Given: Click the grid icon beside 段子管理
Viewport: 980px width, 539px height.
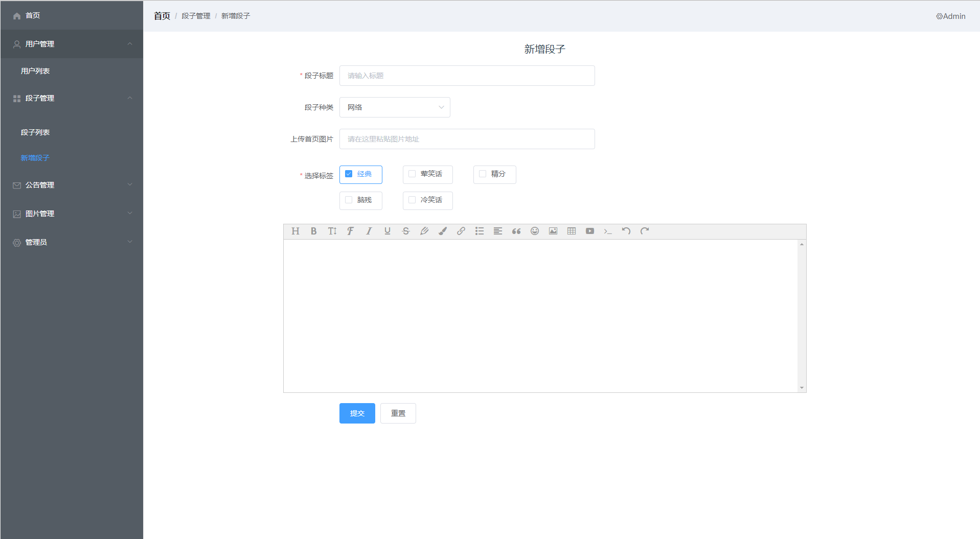Looking at the screenshot, I should point(17,99).
